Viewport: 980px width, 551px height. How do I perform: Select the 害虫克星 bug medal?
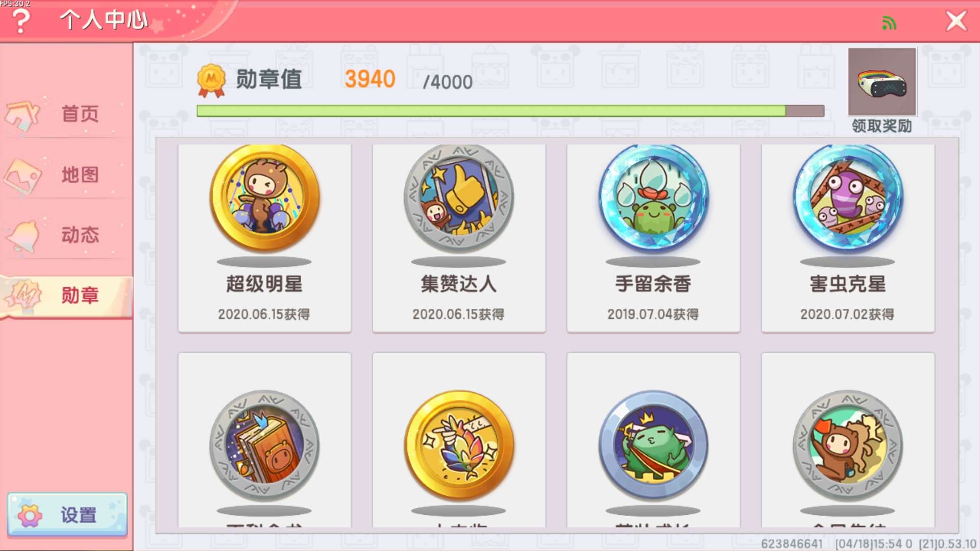[x=848, y=198]
